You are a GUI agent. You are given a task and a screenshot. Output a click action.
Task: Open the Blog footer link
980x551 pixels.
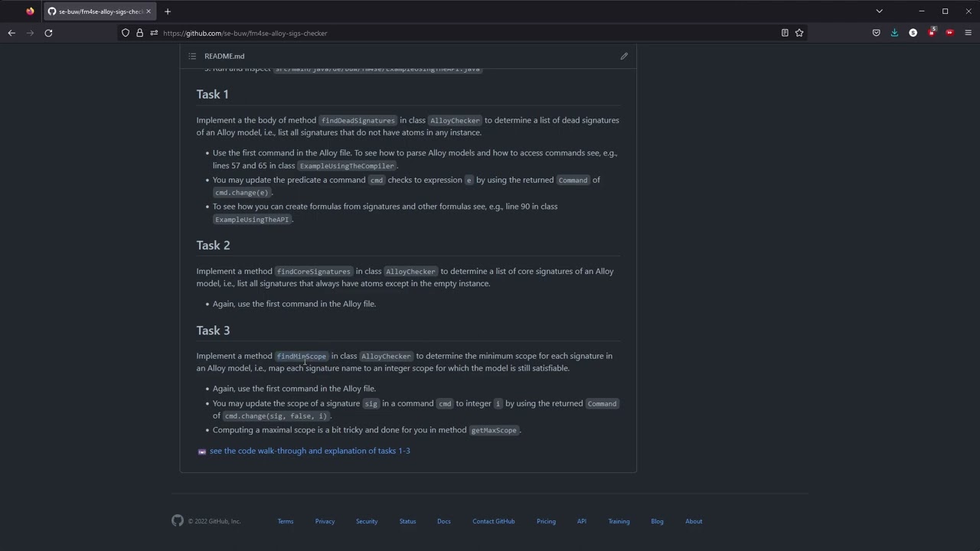click(657, 521)
